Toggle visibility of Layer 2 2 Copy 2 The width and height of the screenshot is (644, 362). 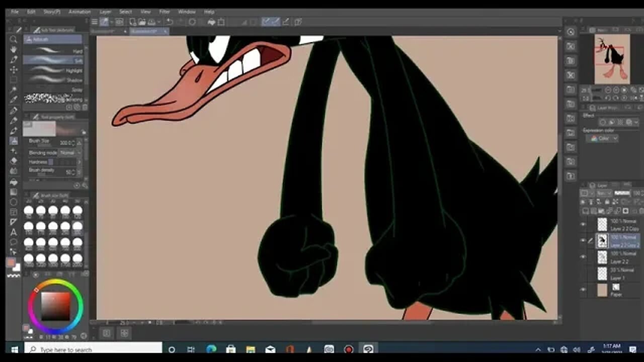pyautogui.click(x=584, y=240)
